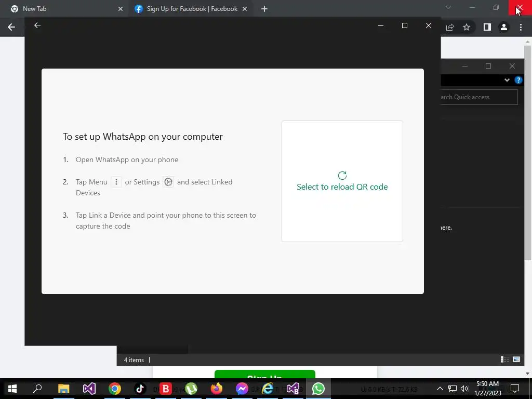This screenshot has height=399, width=532.
Task: Switch File Explorer to details view icon
Action: (505, 360)
